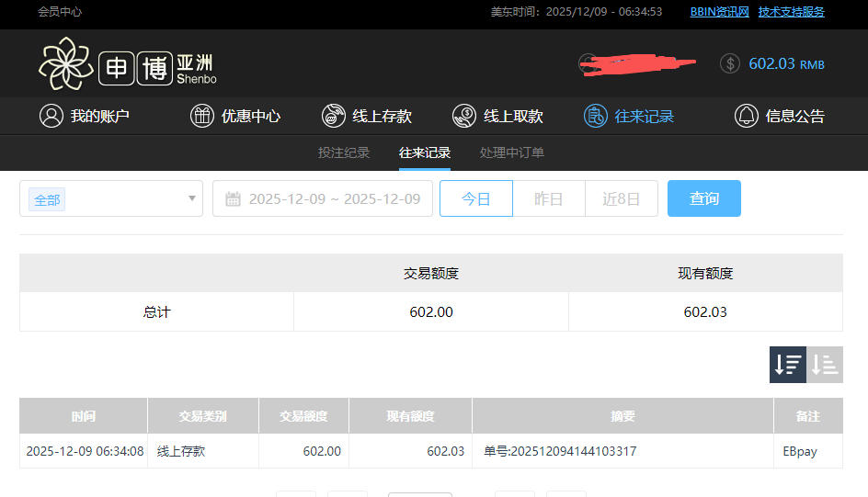868x497 pixels.
Task: Select the 近8日 date range option
Action: 622,198
